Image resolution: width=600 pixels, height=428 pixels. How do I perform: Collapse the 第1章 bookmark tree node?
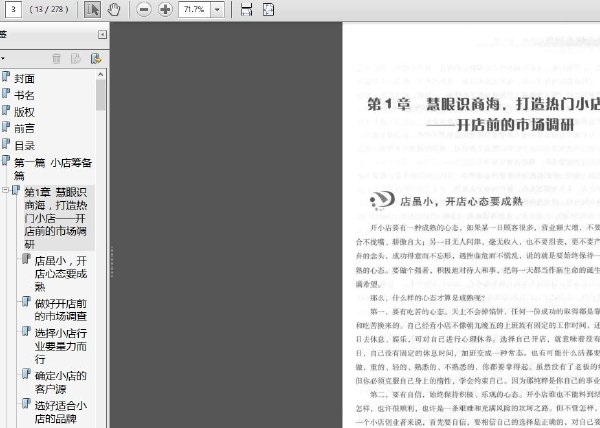click(x=5, y=190)
